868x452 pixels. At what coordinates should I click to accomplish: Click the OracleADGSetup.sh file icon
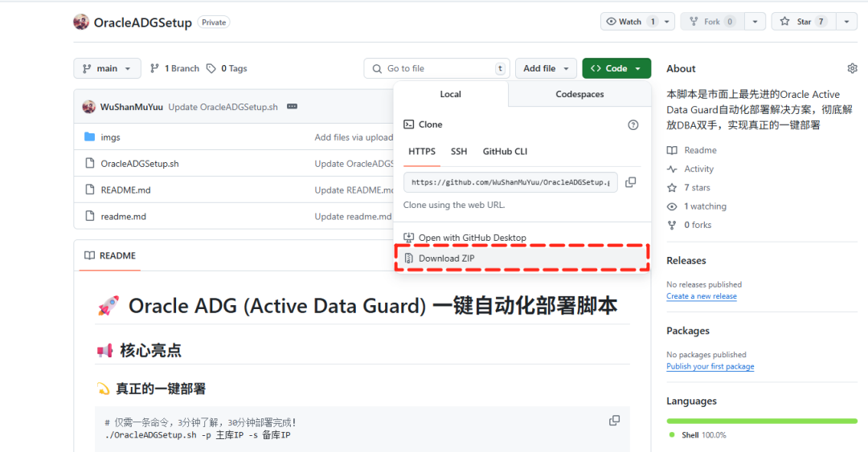click(90, 163)
